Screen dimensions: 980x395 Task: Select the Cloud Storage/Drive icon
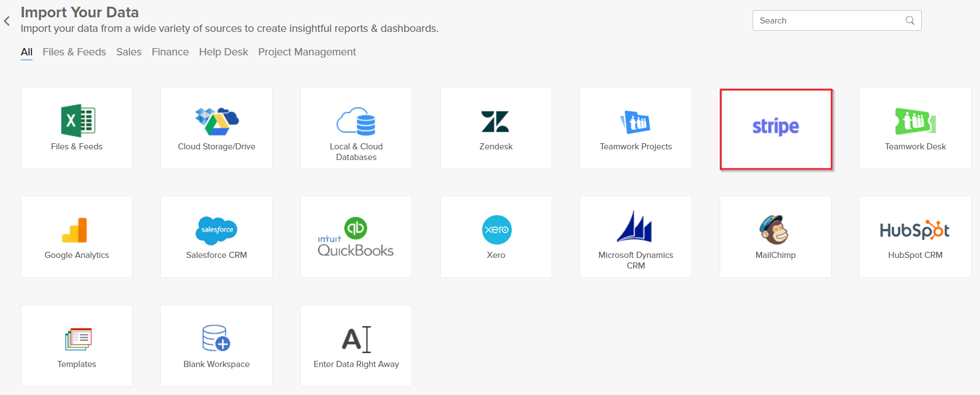217,121
